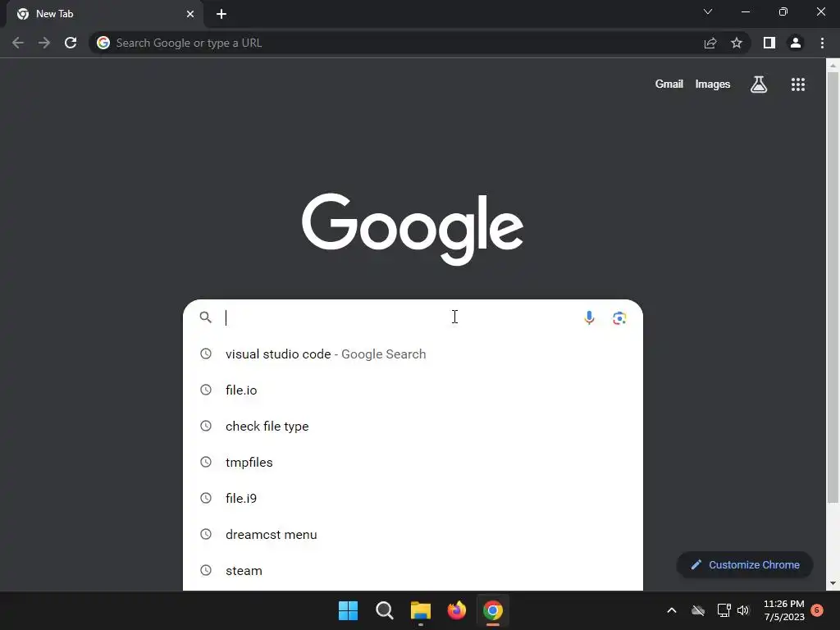Screen dimensions: 840x630
Task: Choose the visual studio code suggestion
Action: pos(413,354)
